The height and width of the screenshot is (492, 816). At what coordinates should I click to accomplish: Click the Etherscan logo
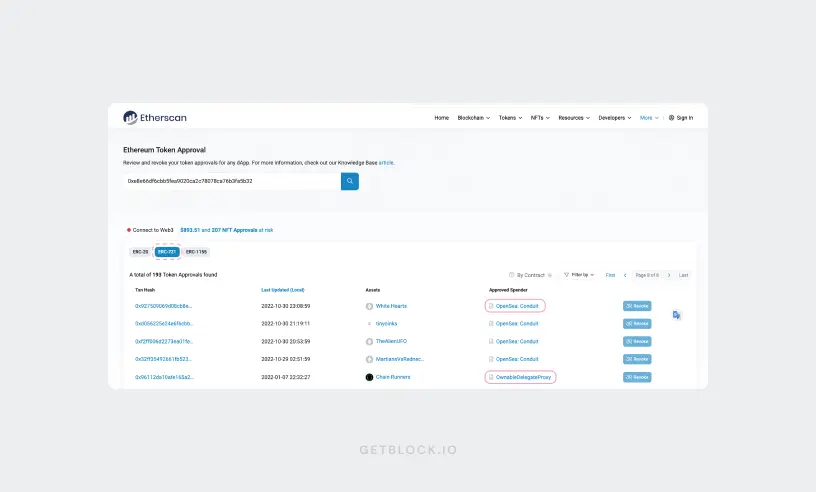[x=155, y=118]
